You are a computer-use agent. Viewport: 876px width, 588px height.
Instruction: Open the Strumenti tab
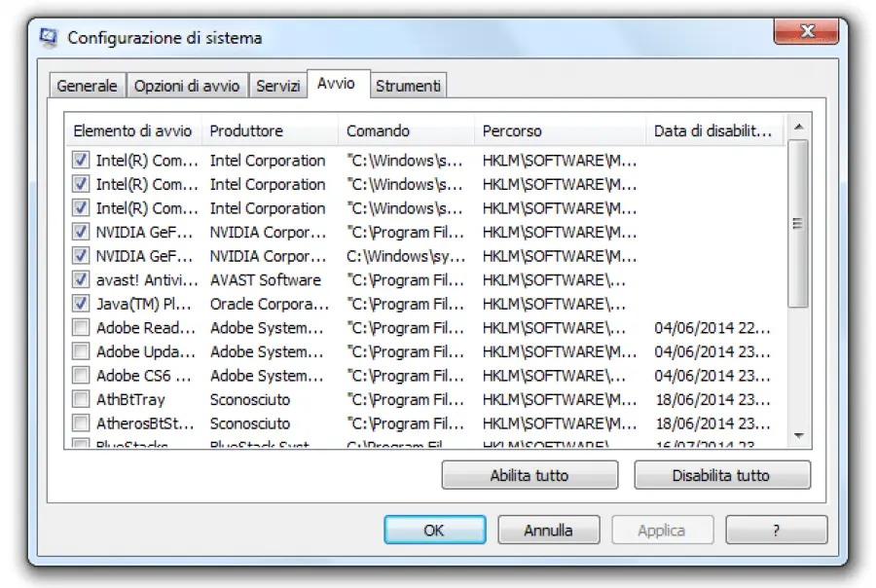pos(408,85)
